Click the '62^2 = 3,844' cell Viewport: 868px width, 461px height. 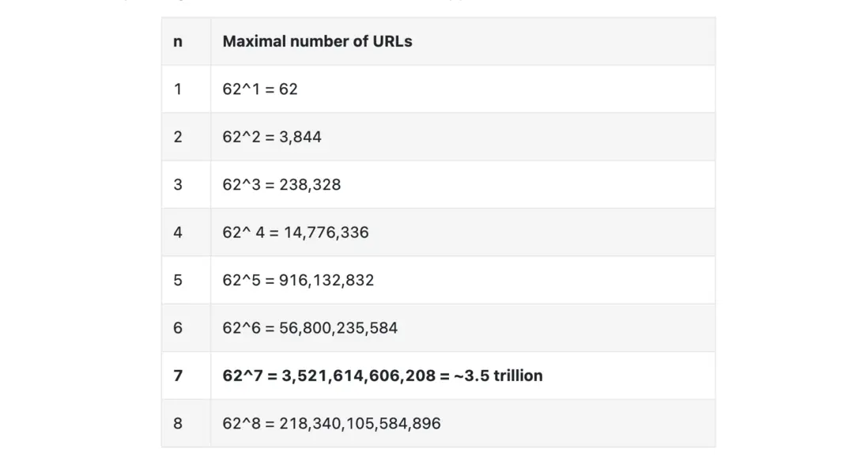pyautogui.click(x=272, y=137)
